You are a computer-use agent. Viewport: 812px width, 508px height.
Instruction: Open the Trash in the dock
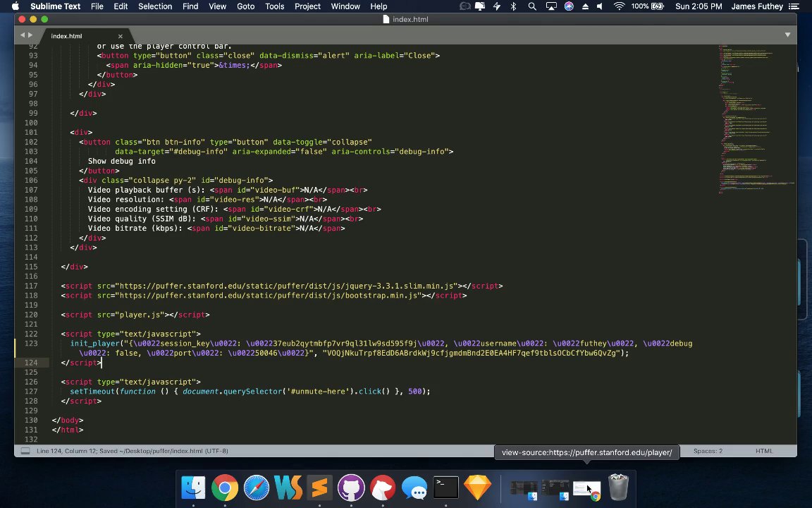pyautogui.click(x=617, y=488)
